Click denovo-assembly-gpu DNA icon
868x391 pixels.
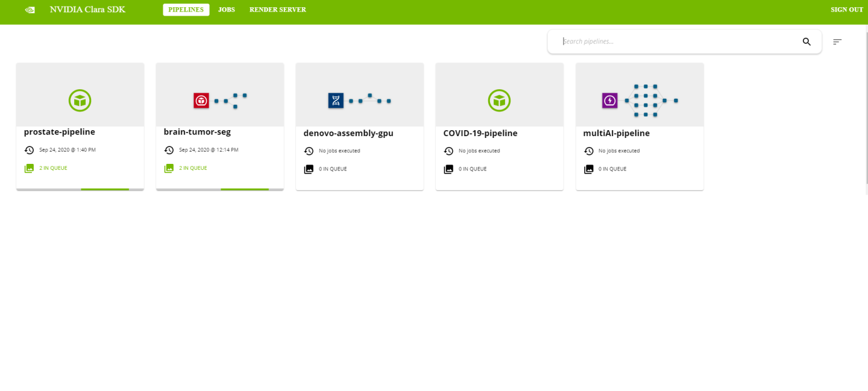point(336,101)
